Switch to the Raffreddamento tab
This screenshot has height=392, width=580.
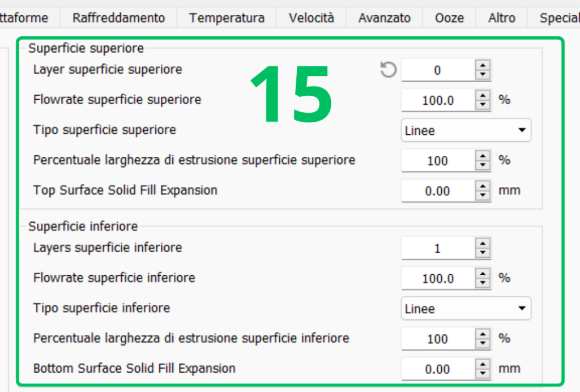tap(118, 18)
